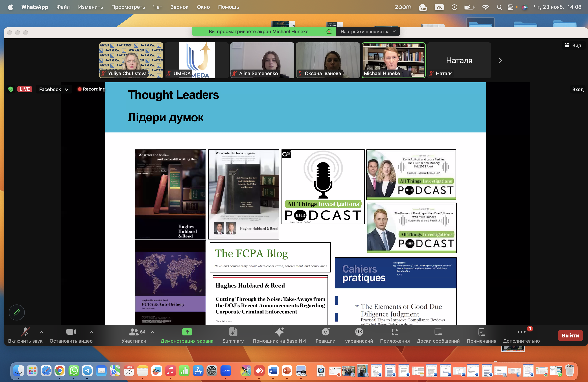
Task: Open Launchpad from the Dock
Action: pos(32,371)
